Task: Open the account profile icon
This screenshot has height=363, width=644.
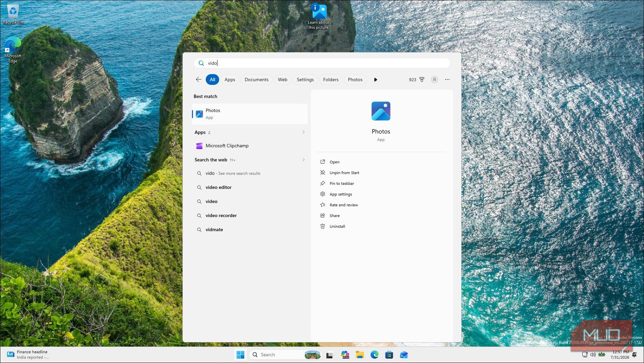Action: 434,80
